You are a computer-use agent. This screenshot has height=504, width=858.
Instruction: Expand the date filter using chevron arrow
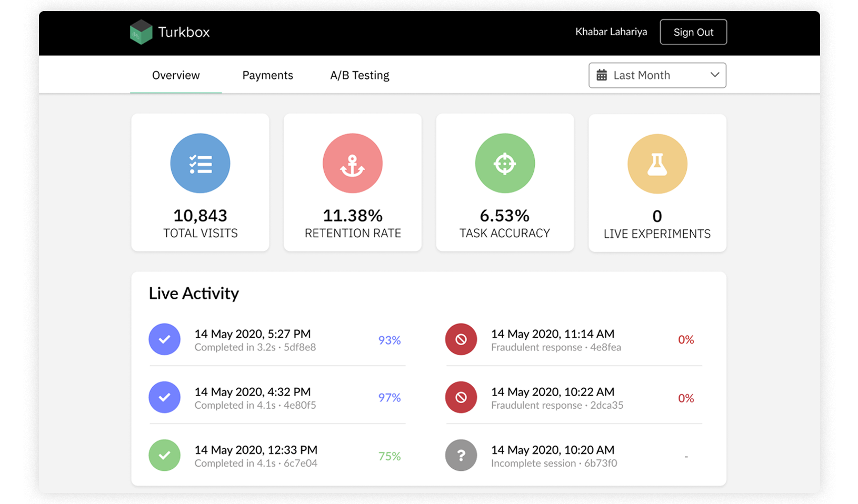click(x=714, y=75)
